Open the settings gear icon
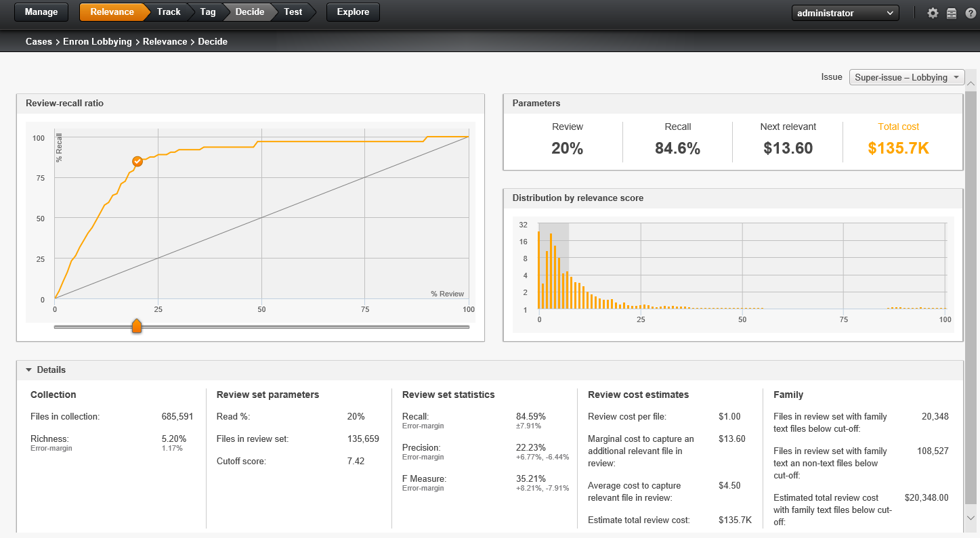This screenshot has height=538, width=980. click(x=933, y=13)
